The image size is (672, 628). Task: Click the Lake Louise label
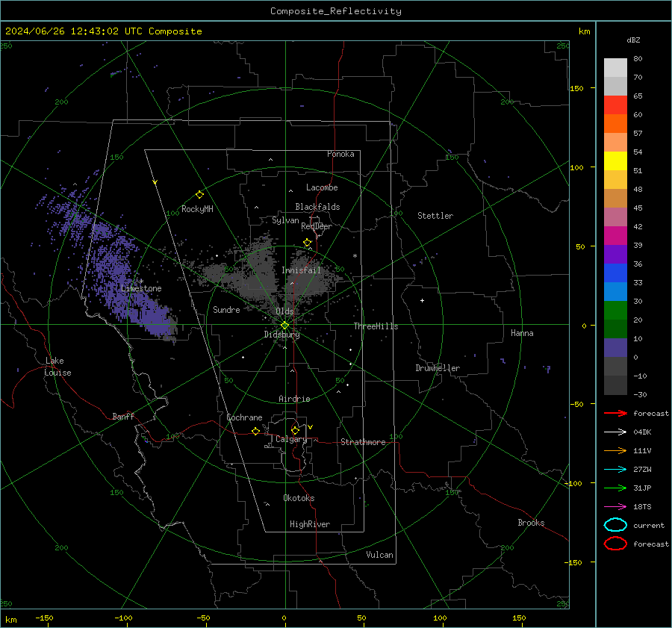click(x=57, y=367)
